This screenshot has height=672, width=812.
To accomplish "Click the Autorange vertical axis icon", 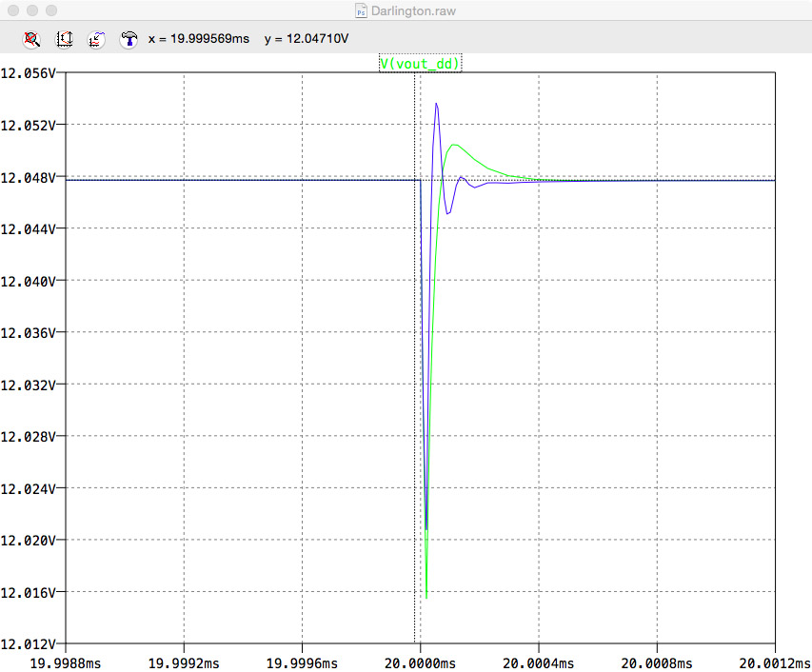I will [x=64, y=39].
